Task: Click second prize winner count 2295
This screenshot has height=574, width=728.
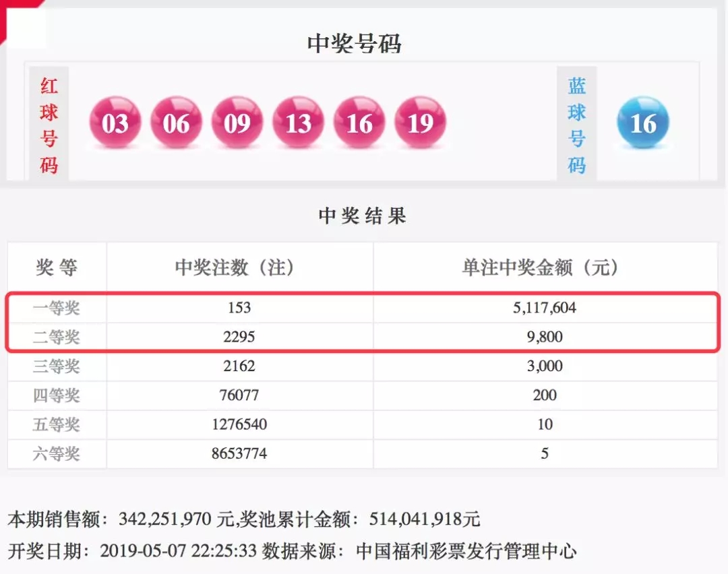Action: pos(239,337)
